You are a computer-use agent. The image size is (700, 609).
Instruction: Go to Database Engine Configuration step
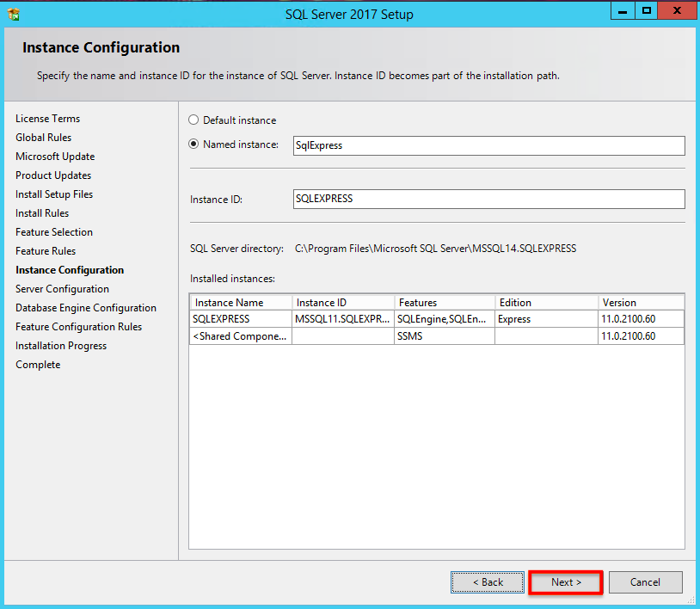point(86,308)
